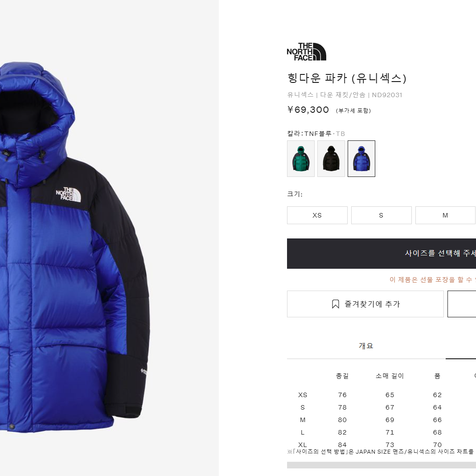The height and width of the screenshot is (476, 476).
Task: Click the bookmark icon in favorites button
Action: click(336, 304)
